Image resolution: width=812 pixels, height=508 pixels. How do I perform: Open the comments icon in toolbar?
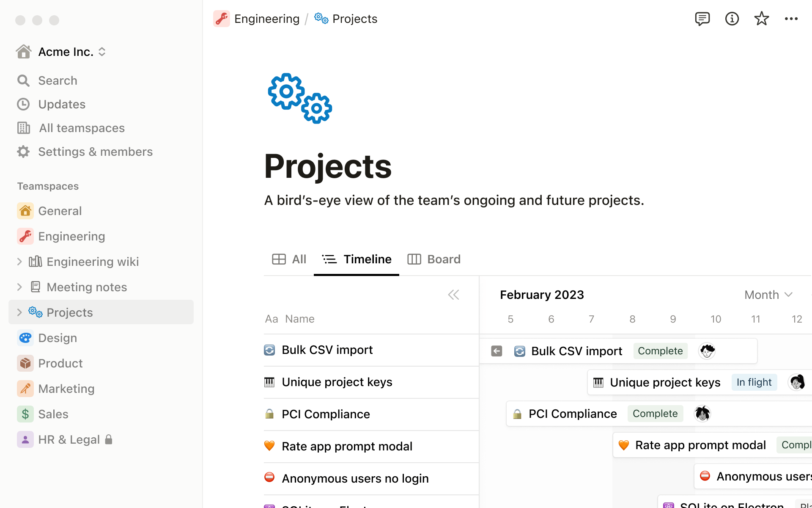(702, 19)
